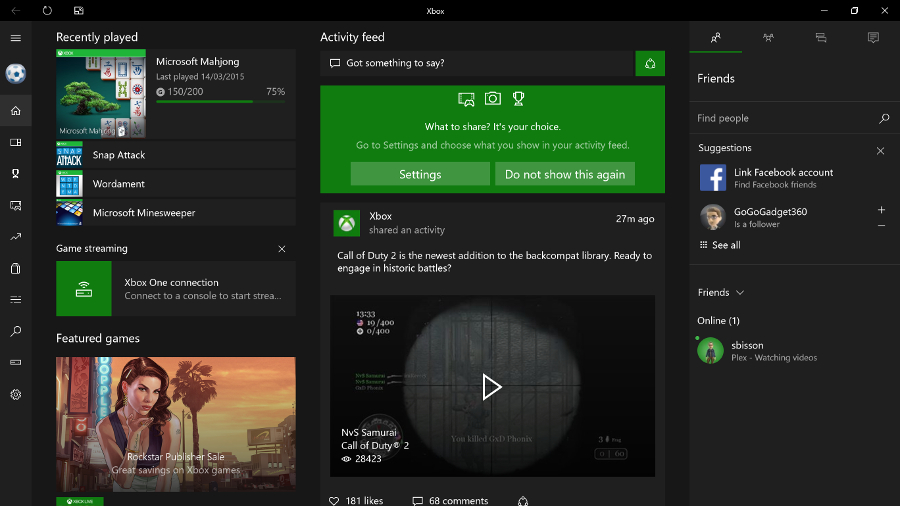Open Store bag icon in sidebar

coord(15,268)
